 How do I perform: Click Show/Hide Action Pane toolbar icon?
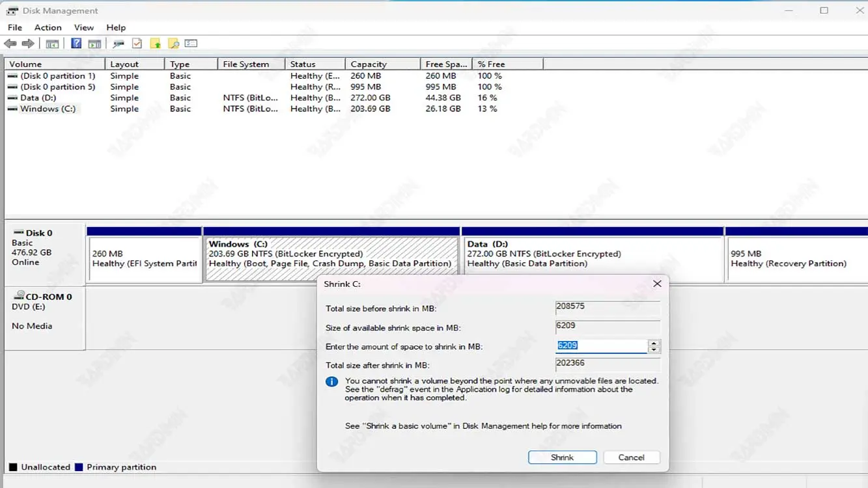[x=95, y=44]
